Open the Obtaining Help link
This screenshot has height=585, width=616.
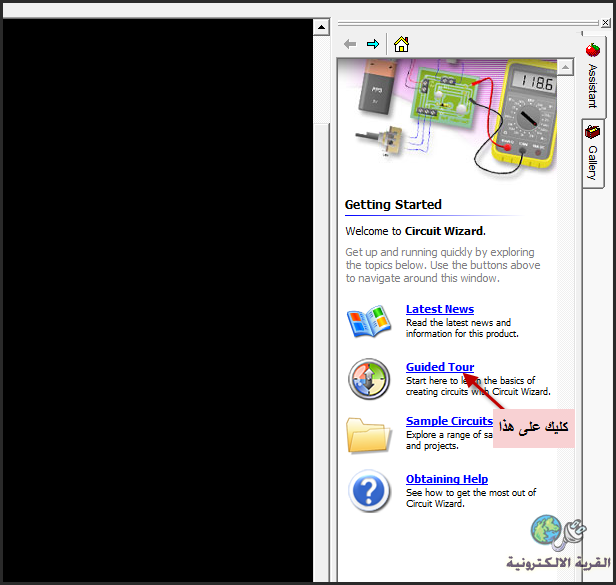point(447,479)
